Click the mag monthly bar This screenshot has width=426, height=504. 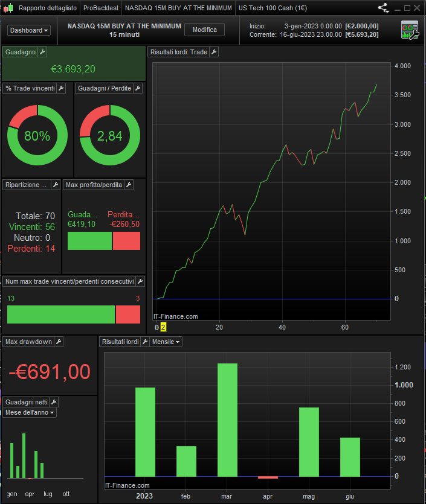309,442
